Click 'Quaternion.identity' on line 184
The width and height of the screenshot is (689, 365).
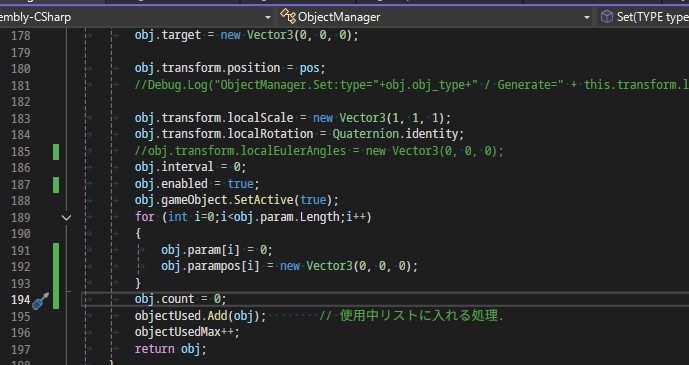(395, 134)
